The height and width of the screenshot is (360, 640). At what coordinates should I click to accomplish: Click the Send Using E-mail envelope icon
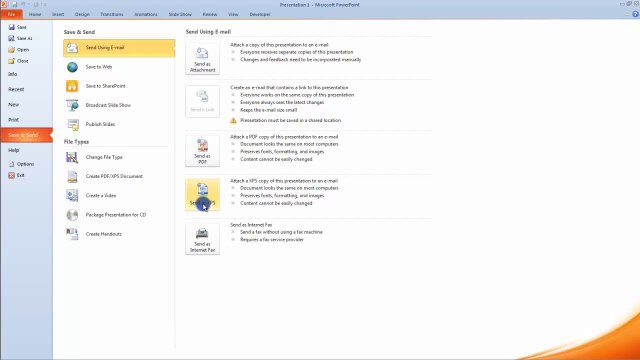[72, 48]
